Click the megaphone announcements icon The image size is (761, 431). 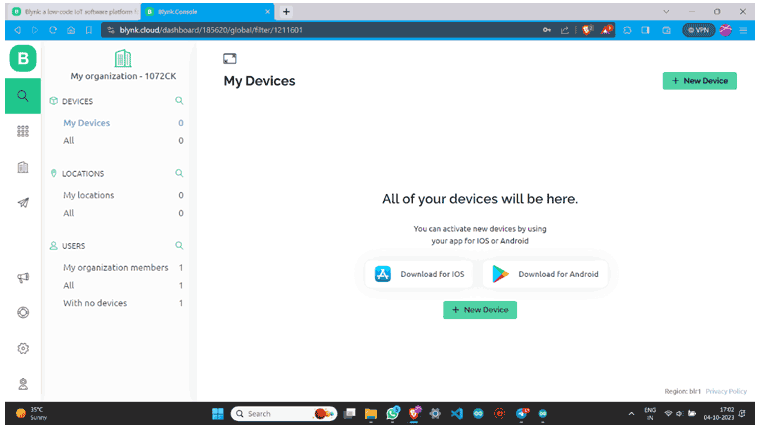22,278
